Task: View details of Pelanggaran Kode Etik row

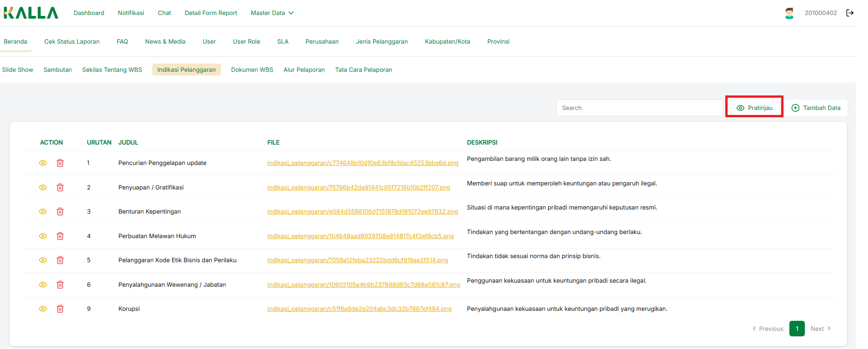Action: click(43, 260)
